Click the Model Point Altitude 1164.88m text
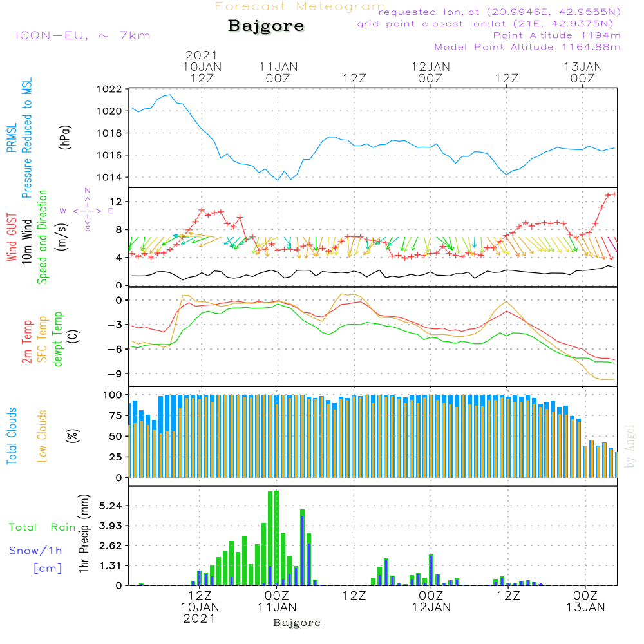The width and height of the screenshot is (644, 644). click(527, 47)
